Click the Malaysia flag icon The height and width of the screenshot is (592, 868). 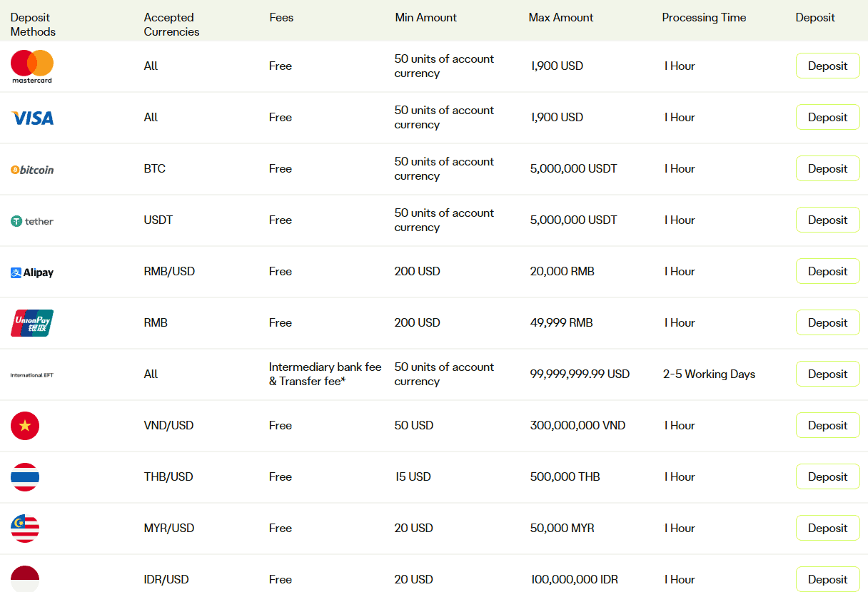pos(25,528)
